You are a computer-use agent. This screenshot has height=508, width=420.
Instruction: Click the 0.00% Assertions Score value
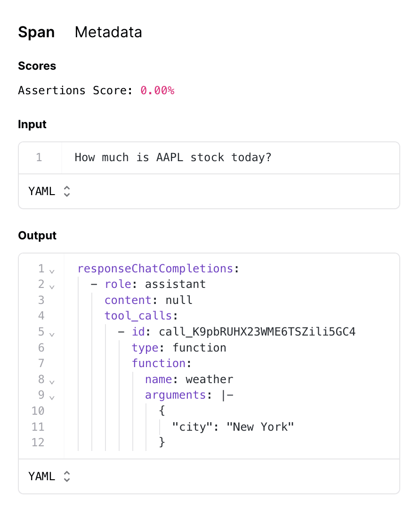[157, 90]
